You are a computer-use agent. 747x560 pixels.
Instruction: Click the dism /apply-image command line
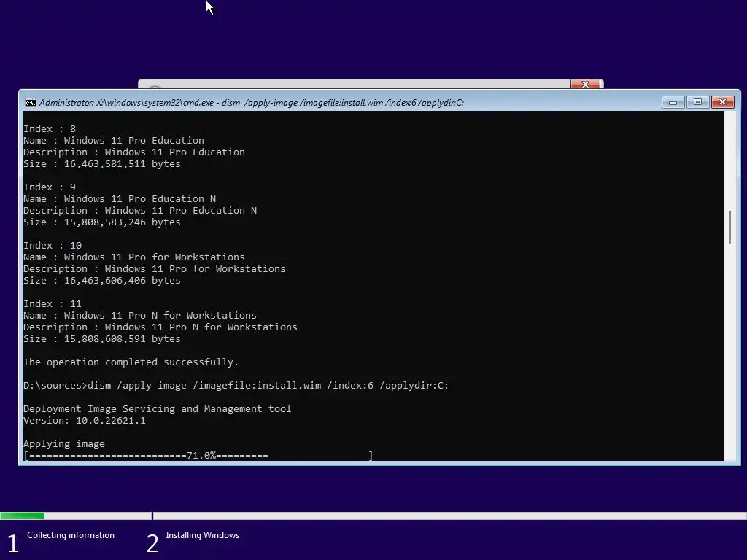pyautogui.click(x=236, y=386)
